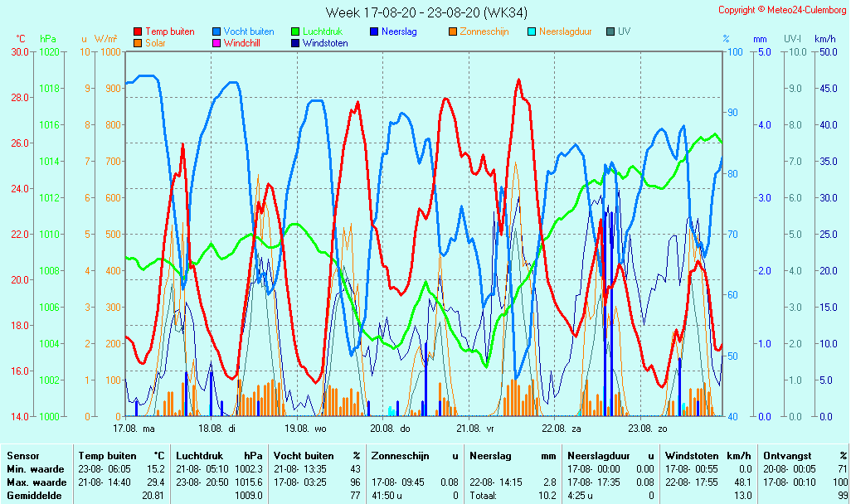Click the blue Vocht buiten legend swatch
This screenshot has height=504, width=851.
[x=216, y=31]
